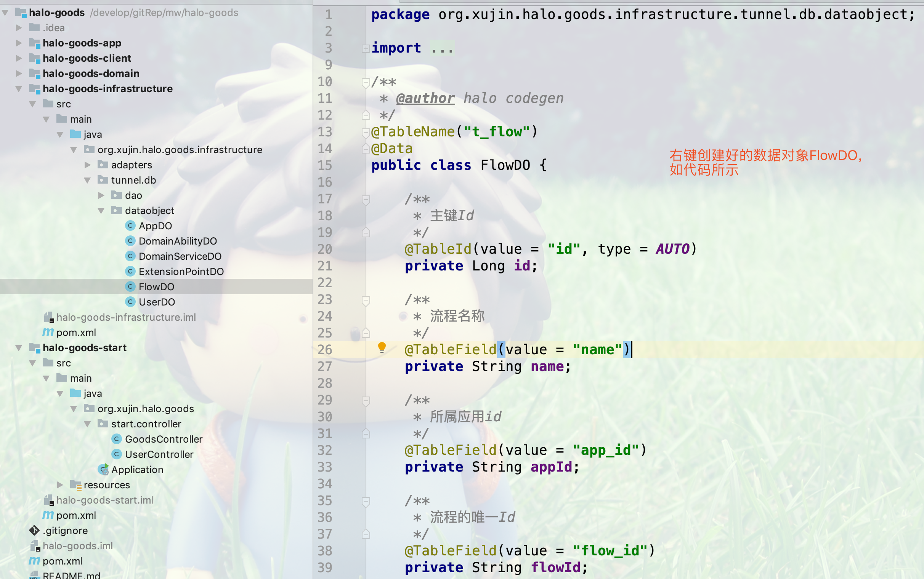Viewport: 924px width, 579px height.
Task: Click the ExtensionPointDO class icon
Action: [130, 272]
